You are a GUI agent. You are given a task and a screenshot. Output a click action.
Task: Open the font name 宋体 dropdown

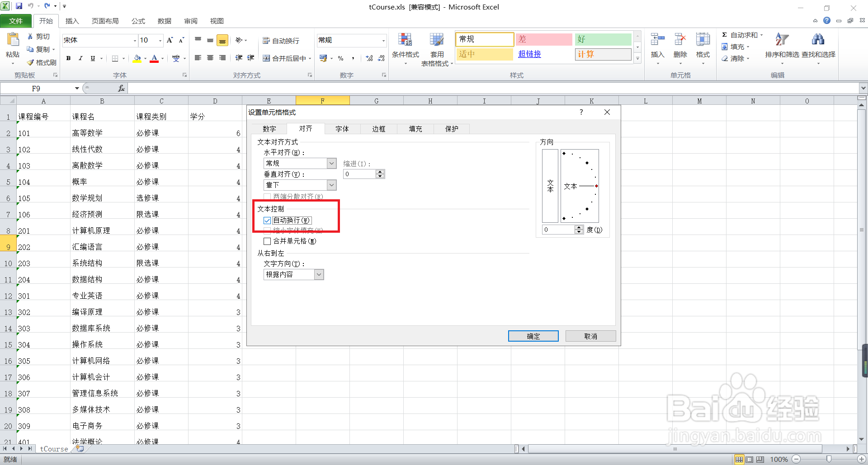click(135, 41)
